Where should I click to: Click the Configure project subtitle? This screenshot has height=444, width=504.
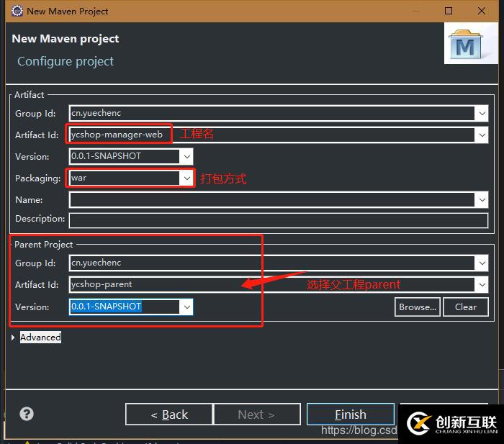click(66, 61)
